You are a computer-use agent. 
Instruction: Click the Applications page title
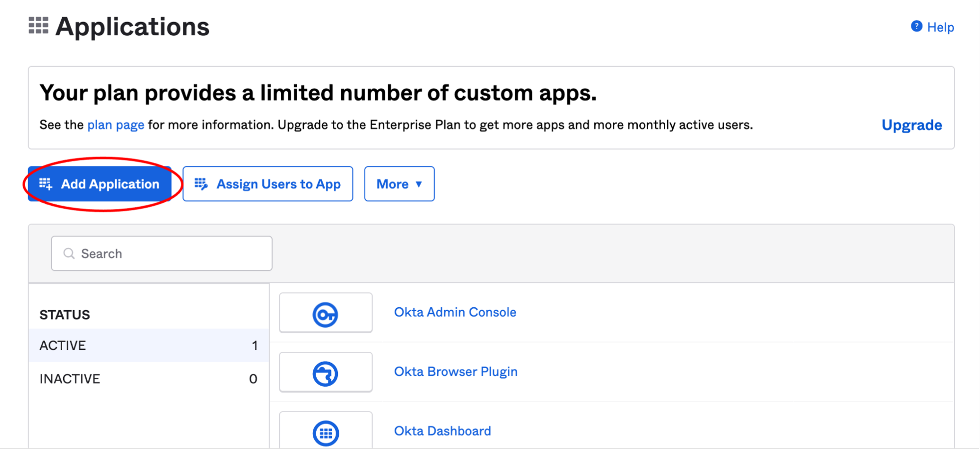(132, 26)
